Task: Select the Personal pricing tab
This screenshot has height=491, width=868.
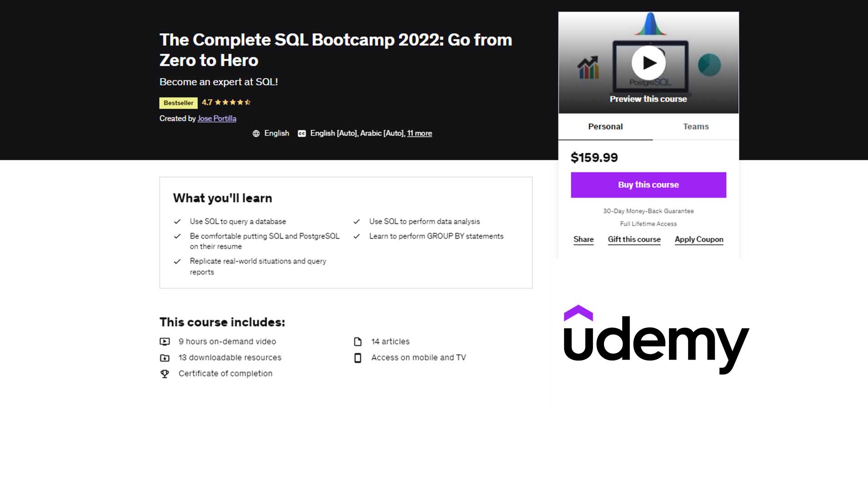Action: pos(605,127)
